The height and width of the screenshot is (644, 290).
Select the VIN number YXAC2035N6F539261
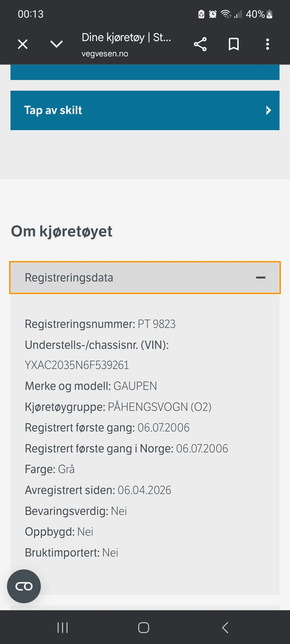point(77,365)
